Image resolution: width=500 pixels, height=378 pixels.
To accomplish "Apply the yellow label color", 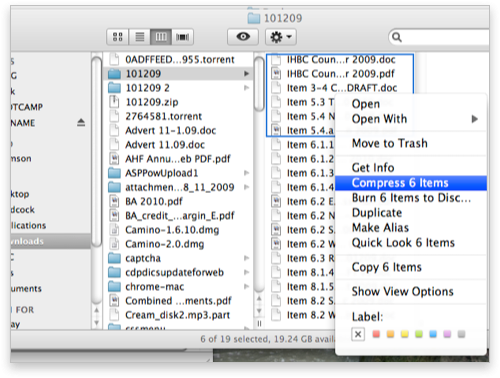I will [x=405, y=334].
